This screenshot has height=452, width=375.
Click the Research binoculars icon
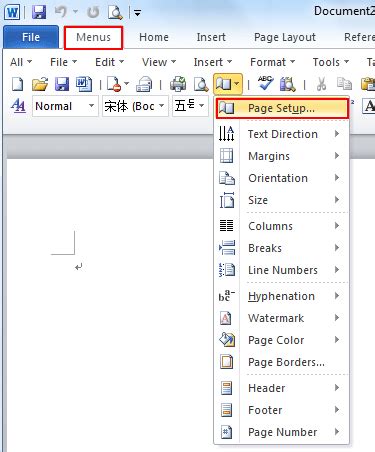[288, 84]
